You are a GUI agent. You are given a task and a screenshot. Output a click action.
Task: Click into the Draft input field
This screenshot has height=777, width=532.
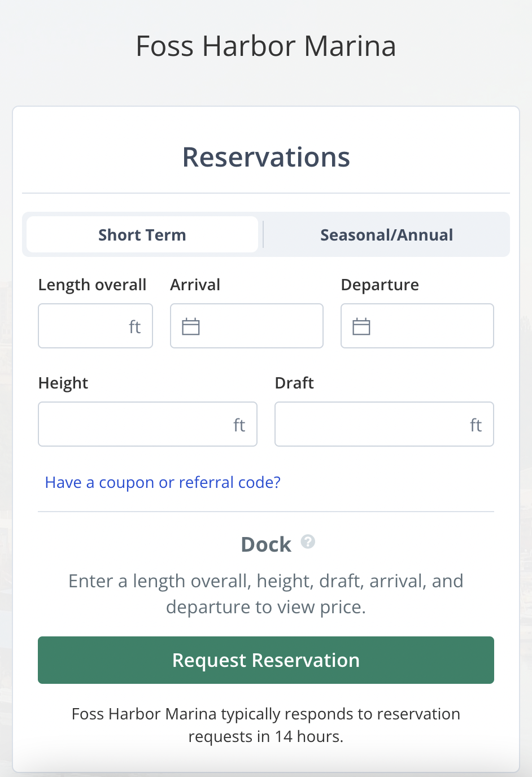point(373,425)
